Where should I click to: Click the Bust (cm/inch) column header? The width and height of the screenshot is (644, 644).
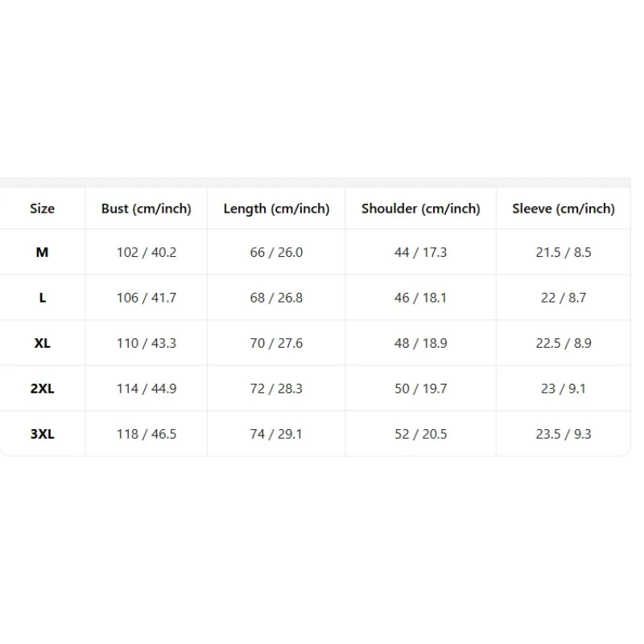(147, 208)
